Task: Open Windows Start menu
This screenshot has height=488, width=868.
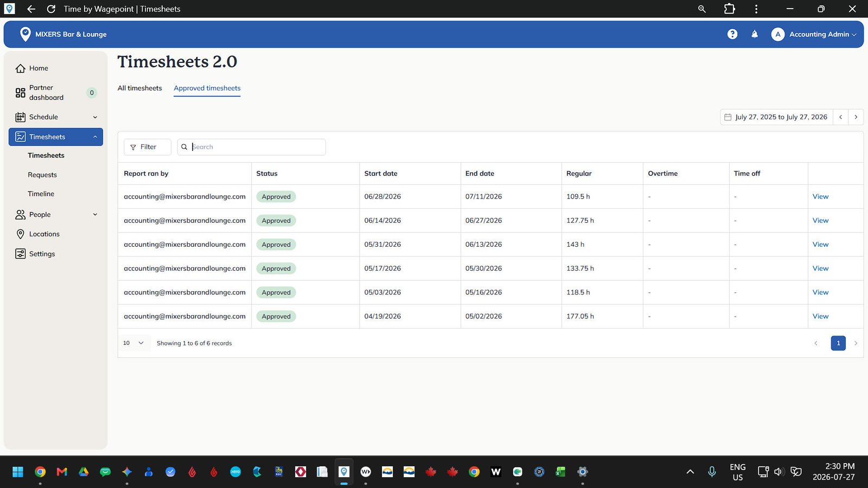Action: (x=18, y=472)
